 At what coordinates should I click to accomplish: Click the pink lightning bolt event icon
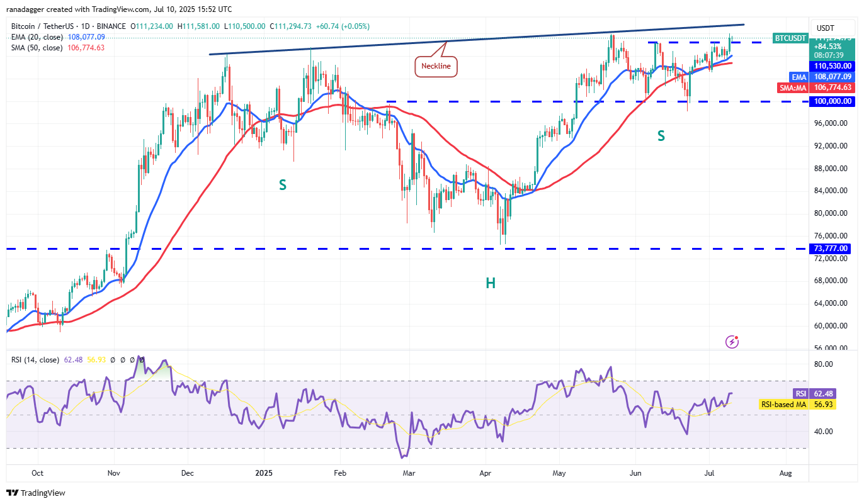click(732, 342)
